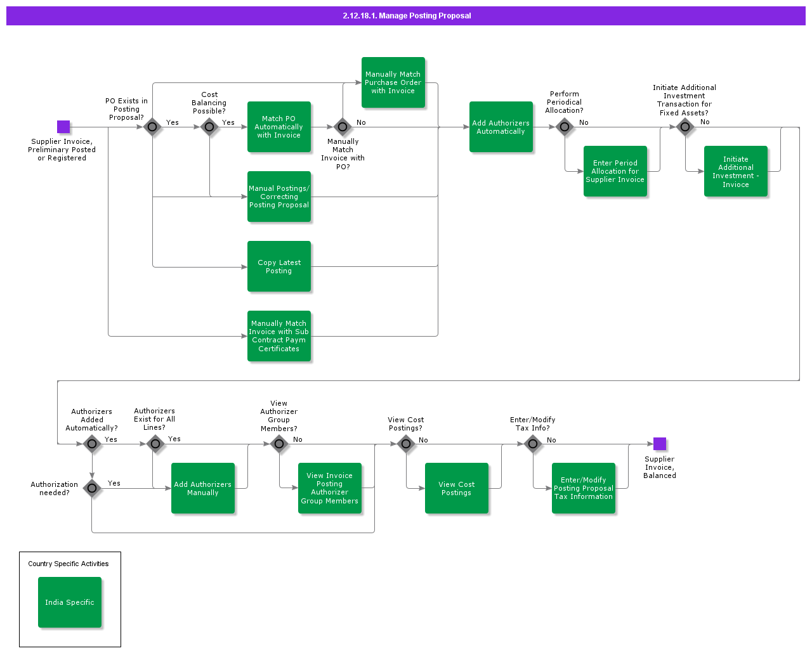Click the Cost Balancing Possible label

point(209,103)
